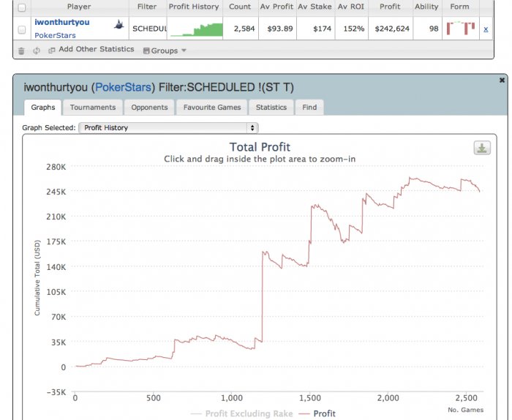Tick the header select-all checkbox
This screenshot has height=420, width=512.
pos(21,7)
